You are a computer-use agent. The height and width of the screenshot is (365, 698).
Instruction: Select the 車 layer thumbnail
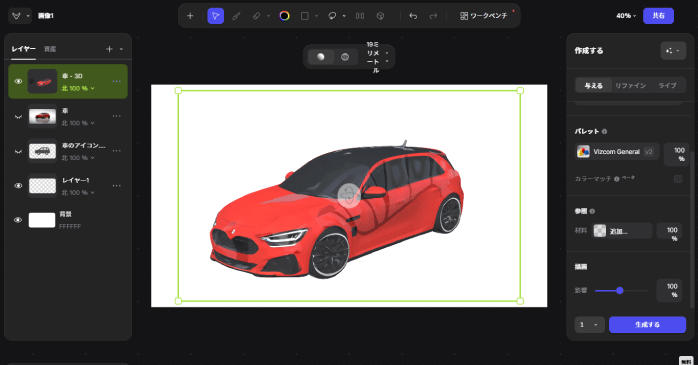(42, 117)
